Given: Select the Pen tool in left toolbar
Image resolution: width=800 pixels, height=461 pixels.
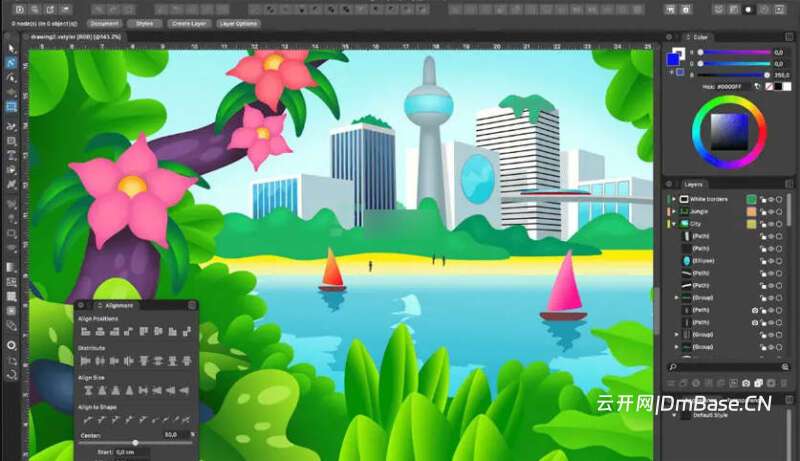Looking at the screenshot, I should pyautogui.click(x=11, y=78).
